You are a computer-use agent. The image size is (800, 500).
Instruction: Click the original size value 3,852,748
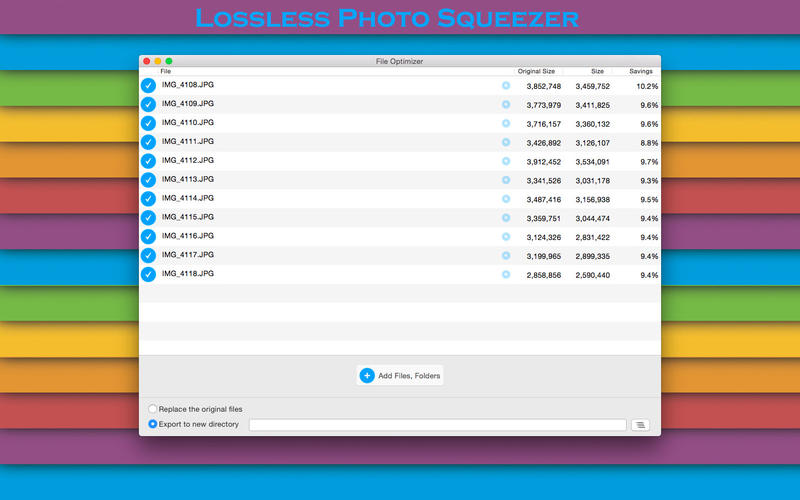[x=543, y=86]
